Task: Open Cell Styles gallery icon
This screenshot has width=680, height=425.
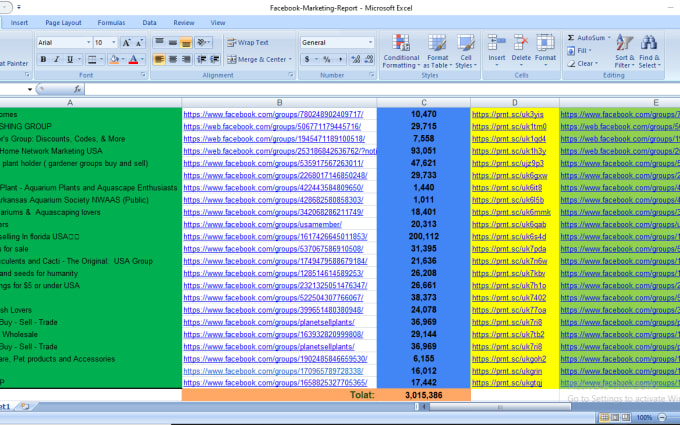Action: point(466,43)
